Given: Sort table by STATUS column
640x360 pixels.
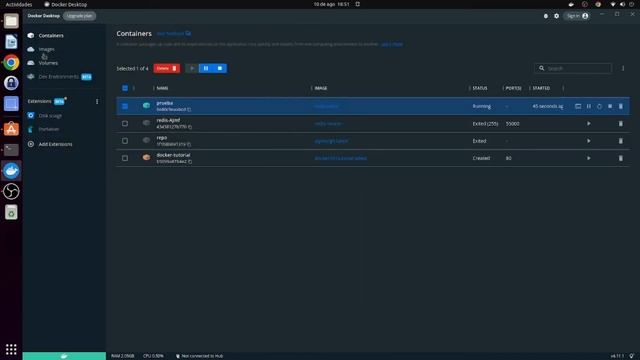Looking at the screenshot, I should [480, 88].
